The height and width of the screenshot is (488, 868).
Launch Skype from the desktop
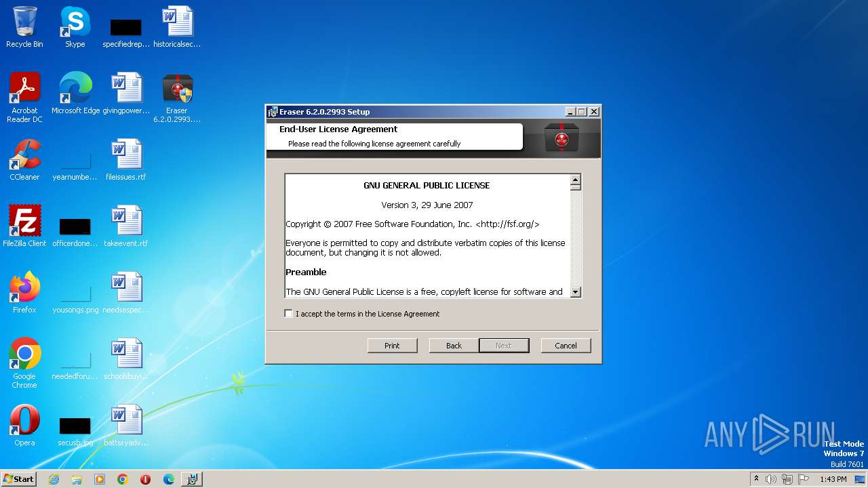[75, 27]
